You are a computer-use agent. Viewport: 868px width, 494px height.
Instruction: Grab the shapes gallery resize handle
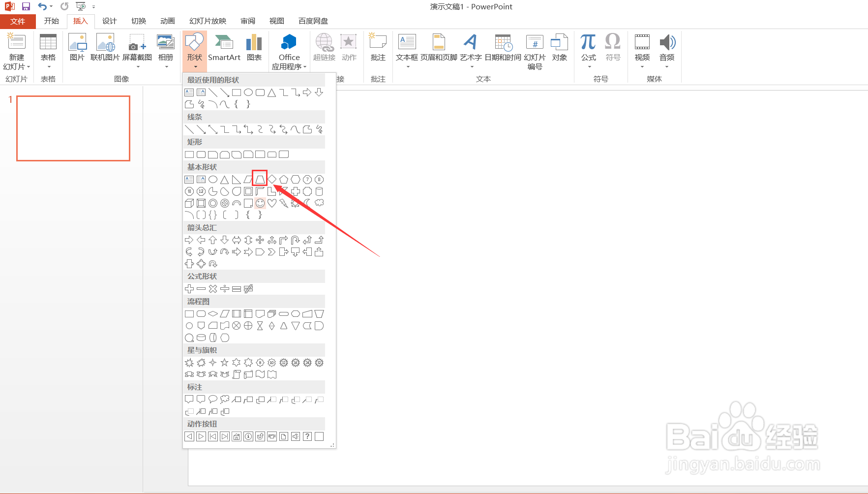pyautogui.click(x=332, y=445)
